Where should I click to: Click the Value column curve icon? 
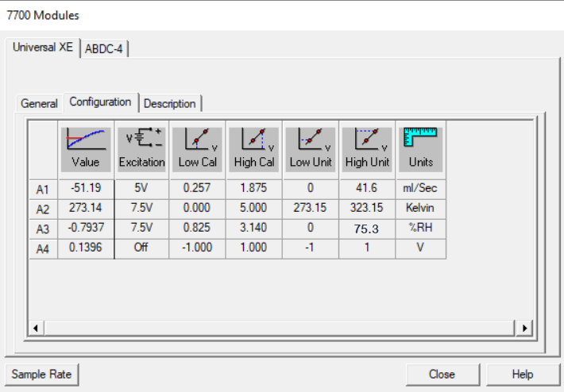point(85,140)
